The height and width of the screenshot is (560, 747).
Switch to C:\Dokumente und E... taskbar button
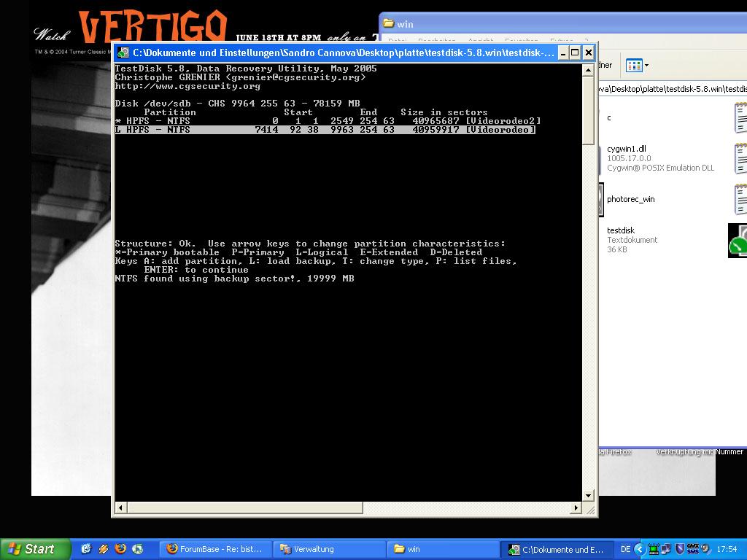point(557,549)
